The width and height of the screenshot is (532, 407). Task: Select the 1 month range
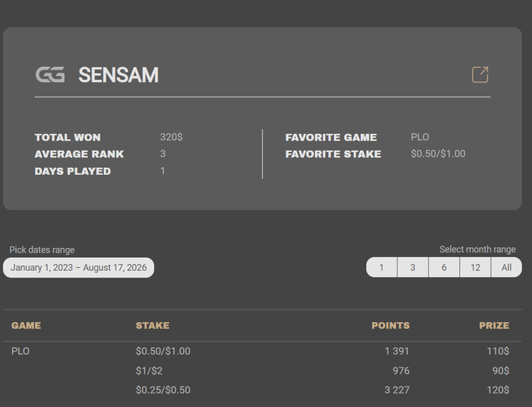tap(382, 267)
